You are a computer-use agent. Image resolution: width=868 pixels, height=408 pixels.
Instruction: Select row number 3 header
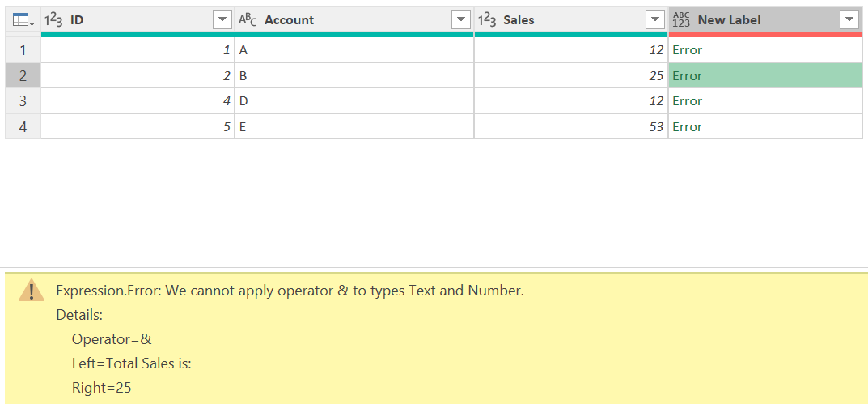pyautogui.click(x=23, y=101)
